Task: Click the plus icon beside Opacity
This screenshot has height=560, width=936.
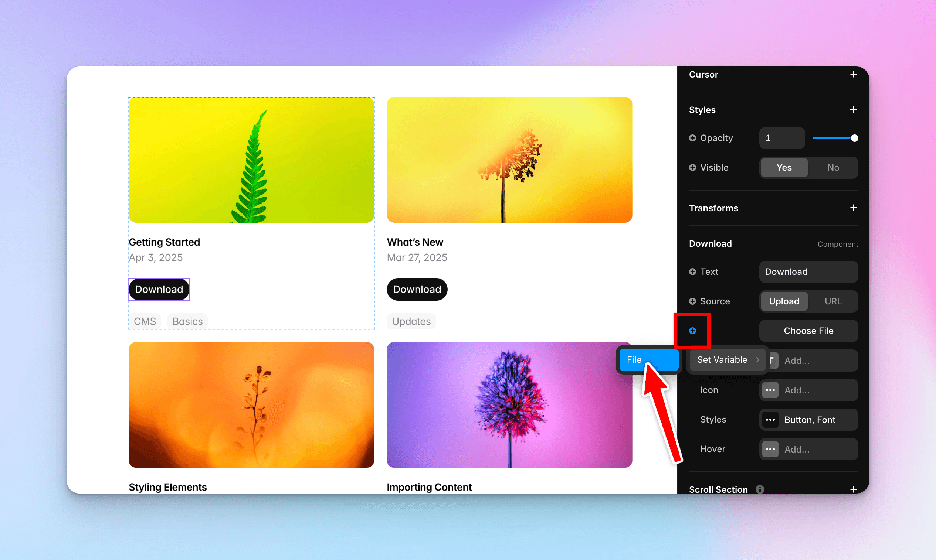Action: pos(692,138)
